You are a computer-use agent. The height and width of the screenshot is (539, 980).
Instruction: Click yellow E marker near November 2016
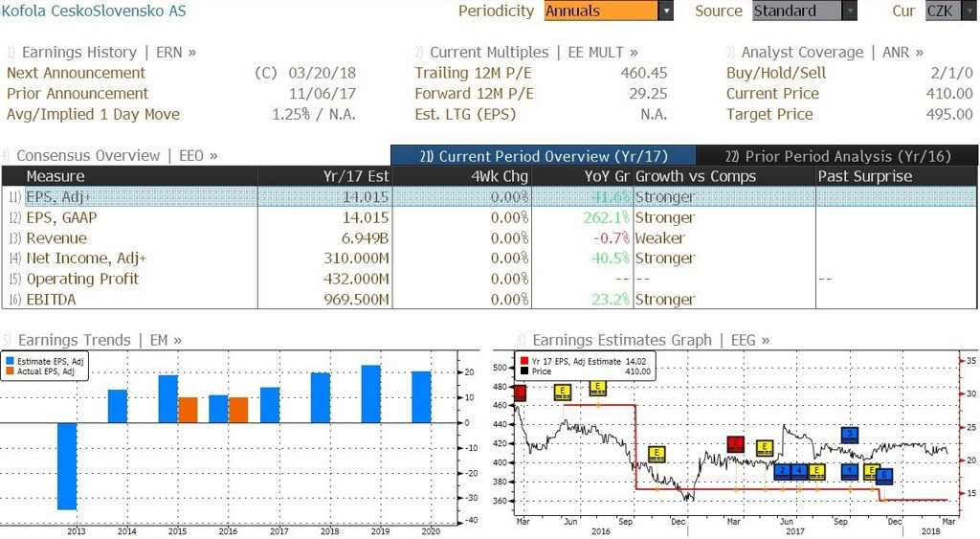pos(657,454)
